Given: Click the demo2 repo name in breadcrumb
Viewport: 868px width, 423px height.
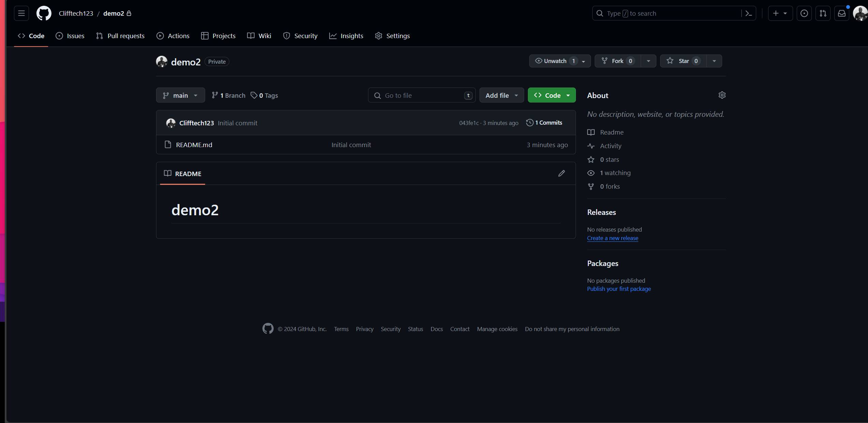Looking at the screenshot, I should 113,13.
